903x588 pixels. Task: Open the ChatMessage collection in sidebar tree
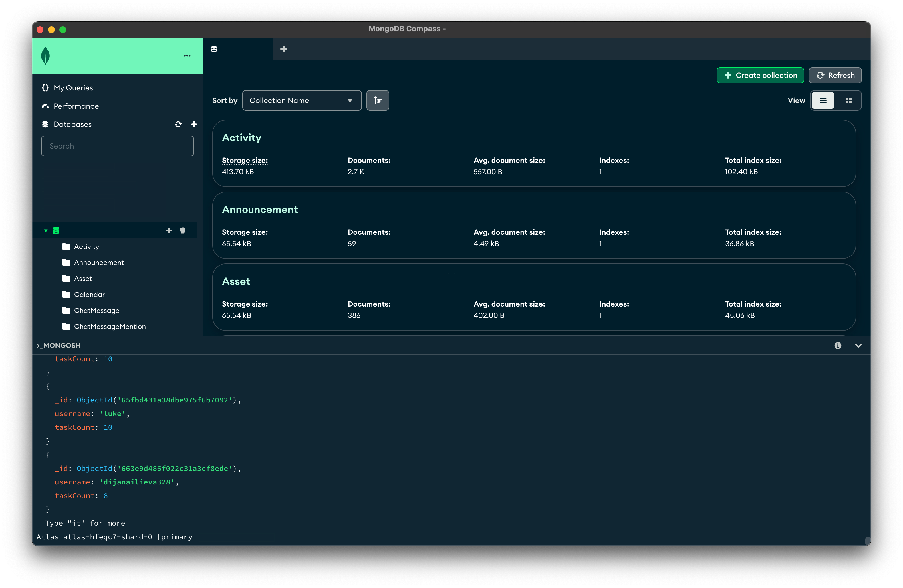click(97, 311)
